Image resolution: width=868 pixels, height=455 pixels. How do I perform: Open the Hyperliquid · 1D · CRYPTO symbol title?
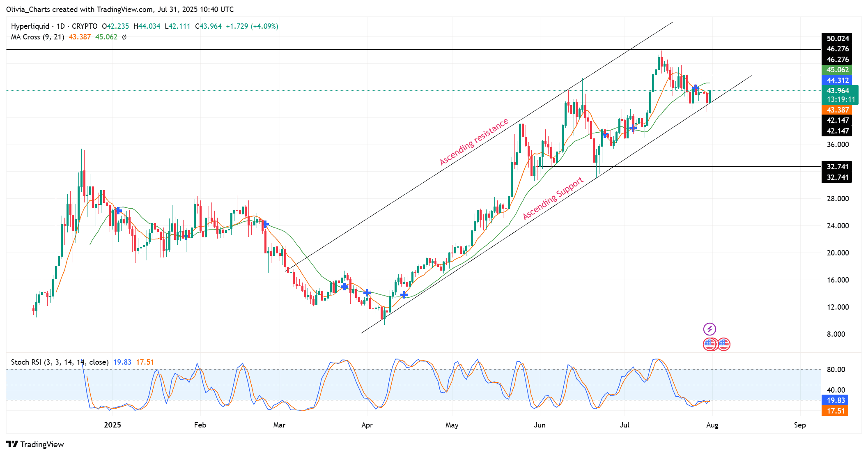click(x=54, y=26)
